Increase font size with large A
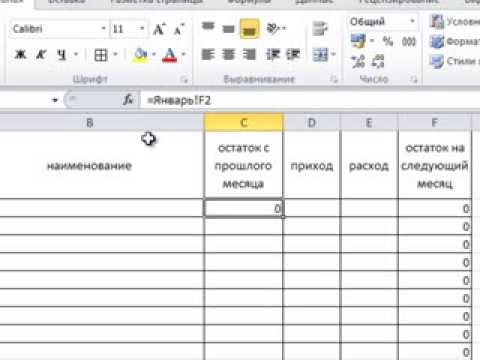Screen dimensions: 480x360 tap(159, 29)
